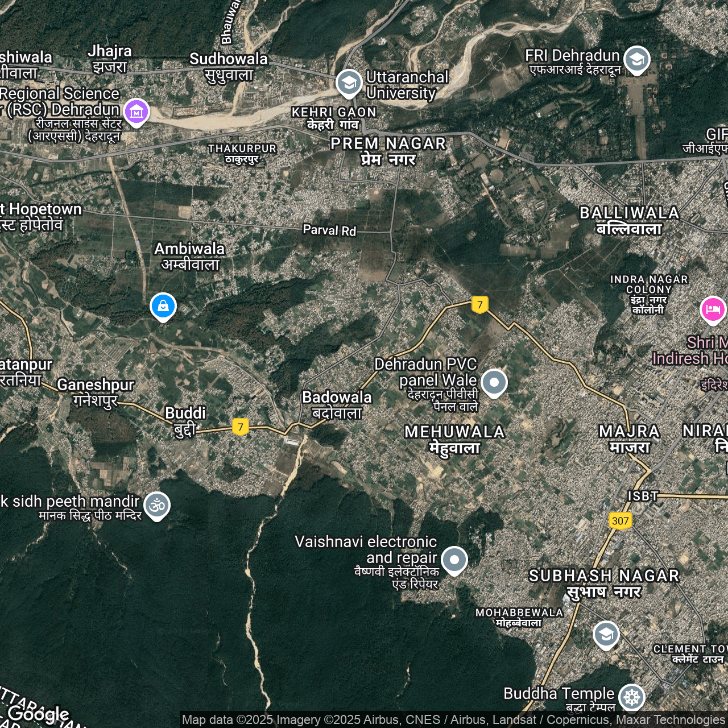Select the FRI Dehradun graduation cap icon
Screen dimensions: 728x728
[636, 59]
